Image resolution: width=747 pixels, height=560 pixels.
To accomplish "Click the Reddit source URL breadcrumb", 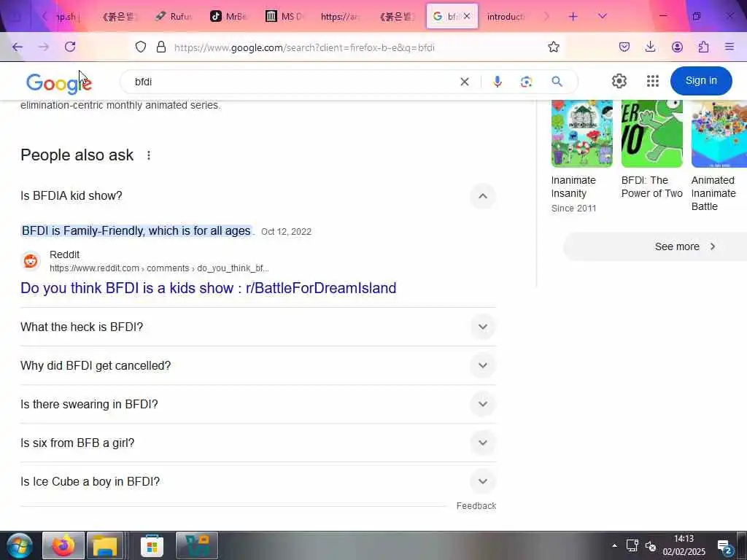I will click(x=159, y=268).
